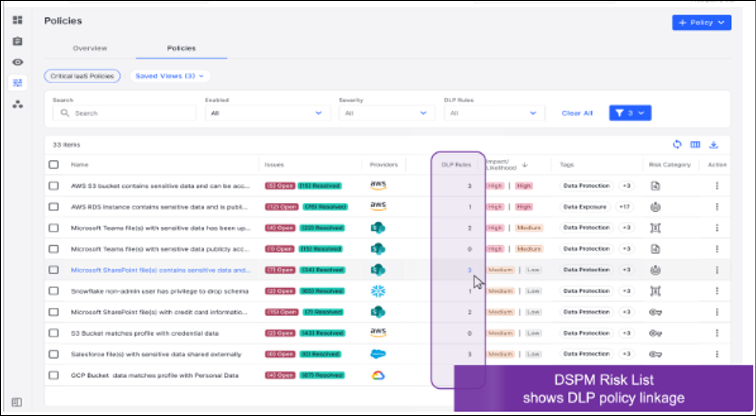Select the Policies tab
This screenshot has width=756, height=416.
(181, 48)
